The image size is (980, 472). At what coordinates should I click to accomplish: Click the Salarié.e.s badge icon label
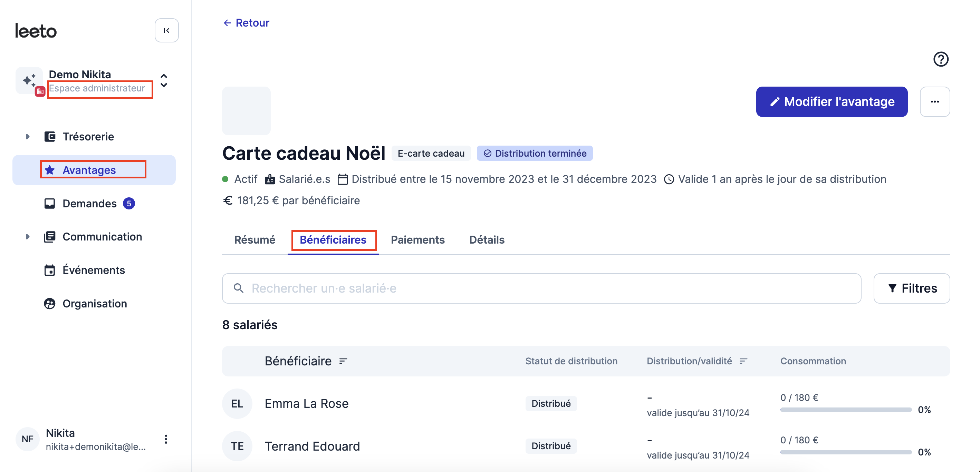298,179
